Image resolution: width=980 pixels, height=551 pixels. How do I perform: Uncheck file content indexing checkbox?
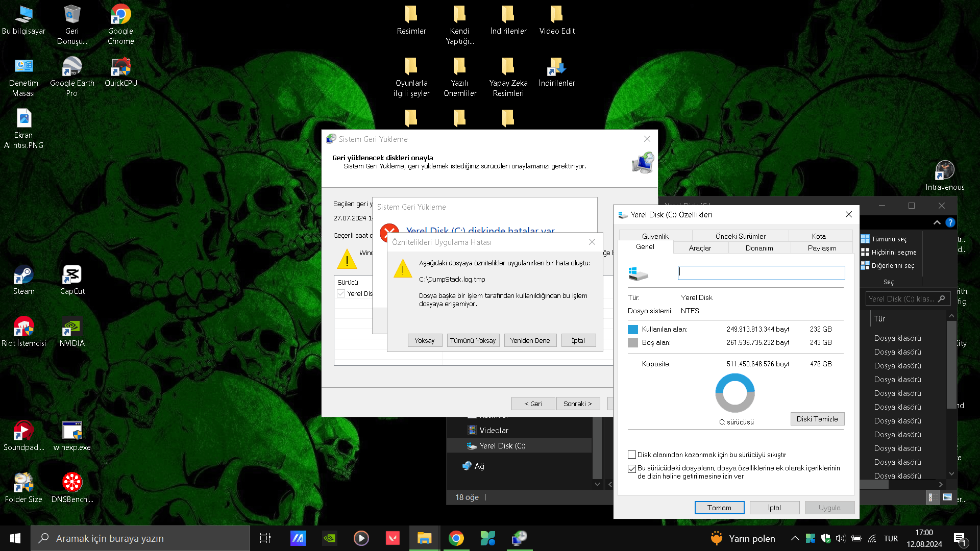632,468
